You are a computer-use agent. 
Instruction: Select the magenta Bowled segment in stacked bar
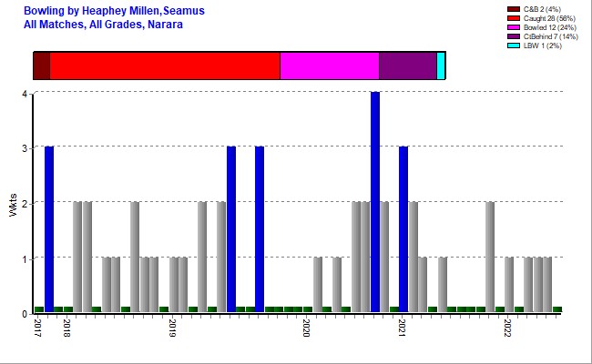pos(329,66)
